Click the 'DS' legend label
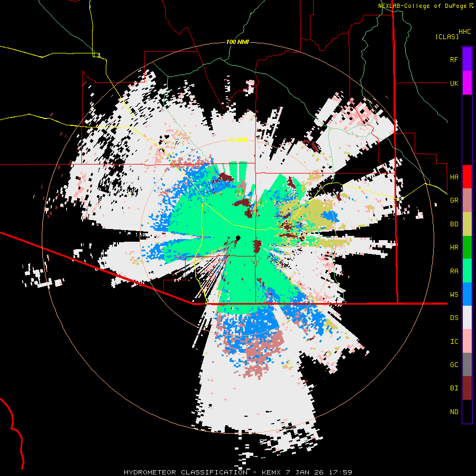 [x=454, y=318]
